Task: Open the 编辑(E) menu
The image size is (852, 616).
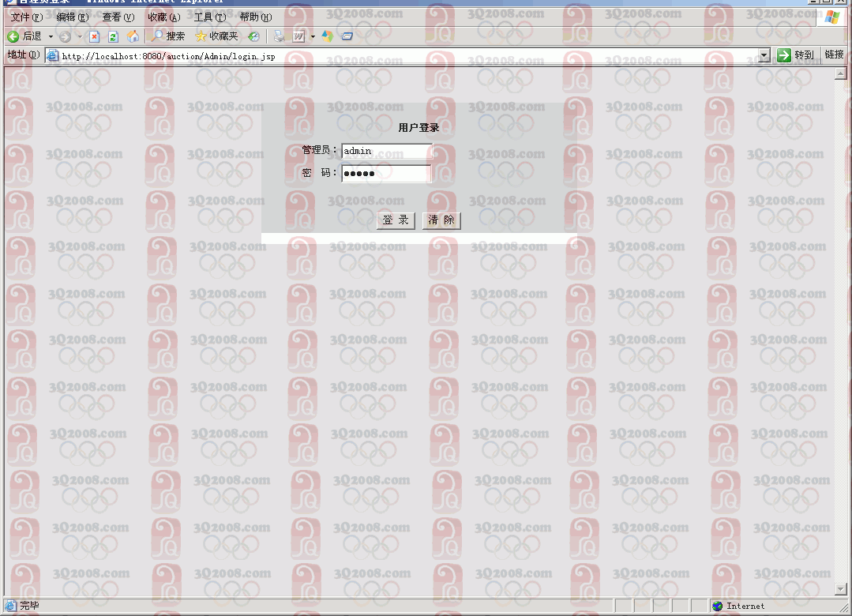Action: (73, 17)
